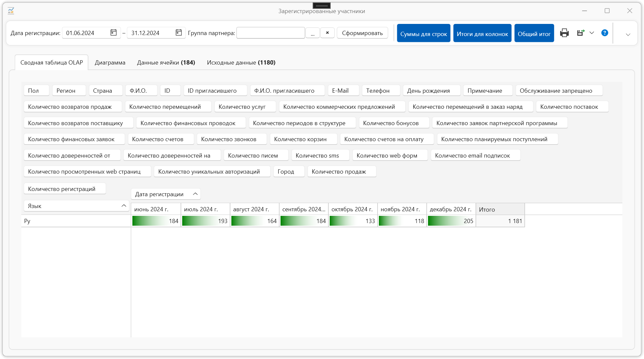Open help via question mark icon
The image size is (644, 359).
pyautogui.click(x=605, y=33)
